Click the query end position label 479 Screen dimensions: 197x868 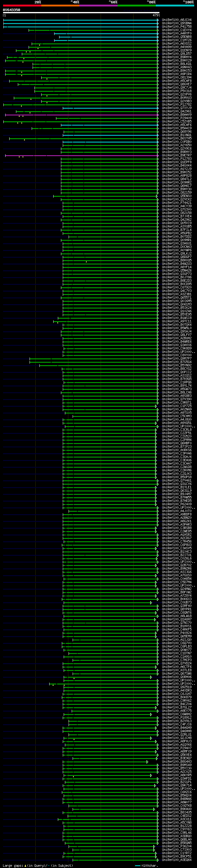155,15
